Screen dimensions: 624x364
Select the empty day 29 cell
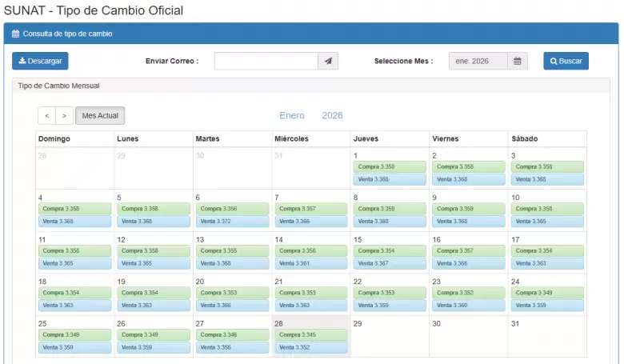tap(390, 338)
